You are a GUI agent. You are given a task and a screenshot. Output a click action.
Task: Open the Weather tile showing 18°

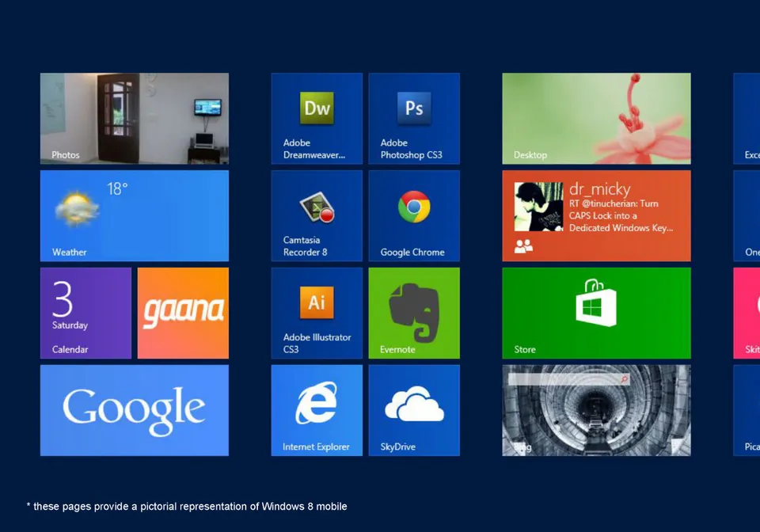click(x=135, y=215)
